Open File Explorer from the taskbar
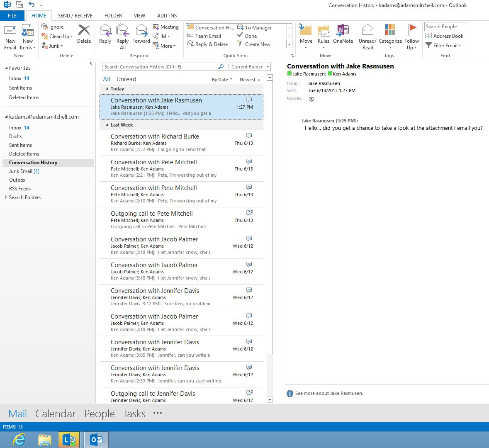The image size is (489, 448). point(45,440)
